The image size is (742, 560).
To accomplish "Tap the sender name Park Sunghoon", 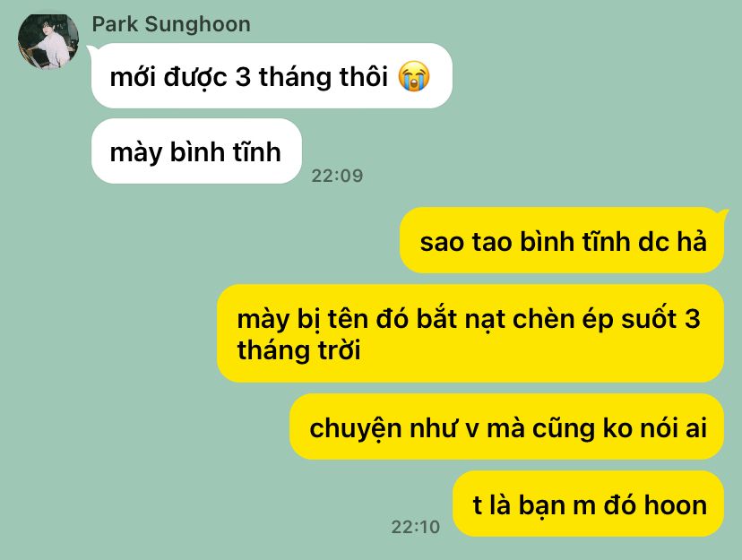I will pos(171,24).
